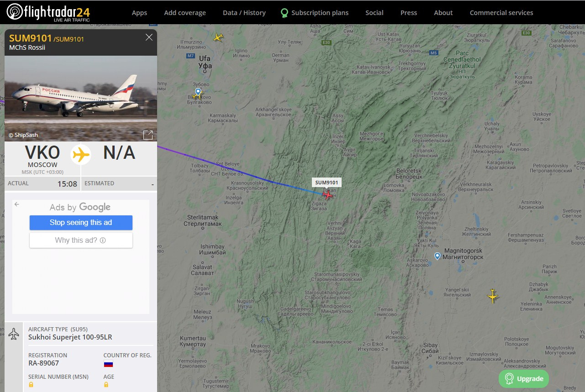Open Commercial services menu

[501, 13]
